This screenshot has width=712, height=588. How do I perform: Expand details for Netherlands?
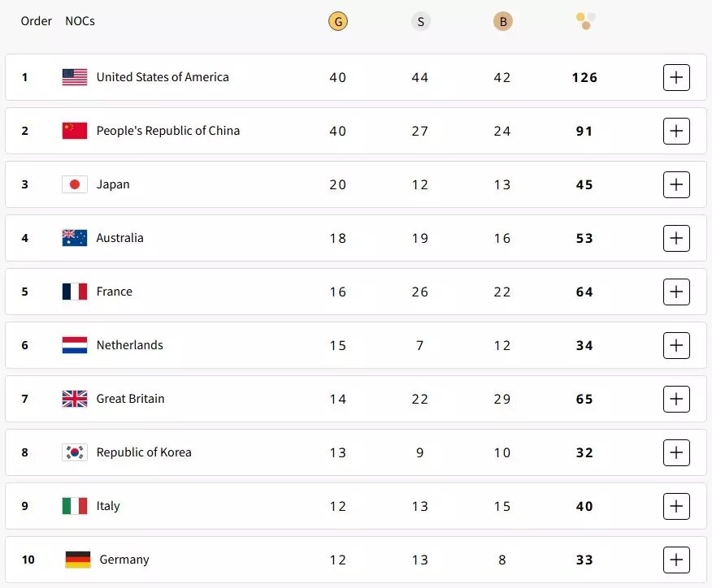coord(676,345)
